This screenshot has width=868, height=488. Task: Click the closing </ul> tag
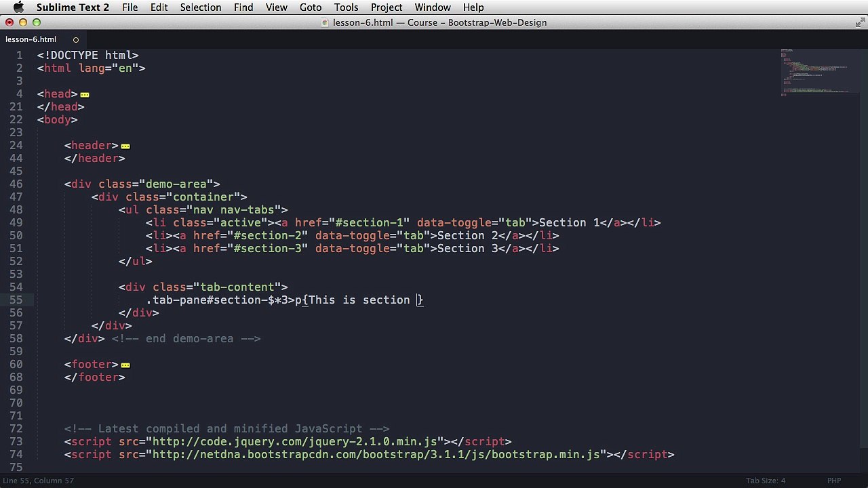pyautogui.click(x=136, y=262)
